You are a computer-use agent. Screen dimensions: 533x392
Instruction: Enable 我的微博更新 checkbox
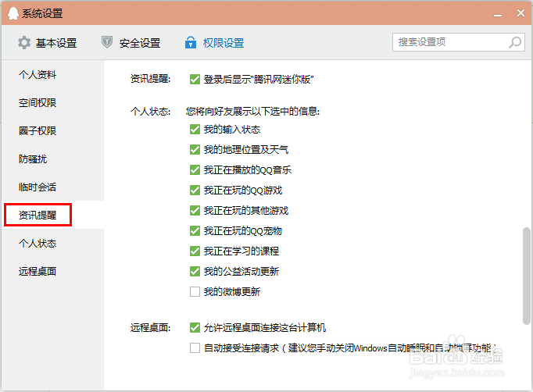[x=195, y=292]
